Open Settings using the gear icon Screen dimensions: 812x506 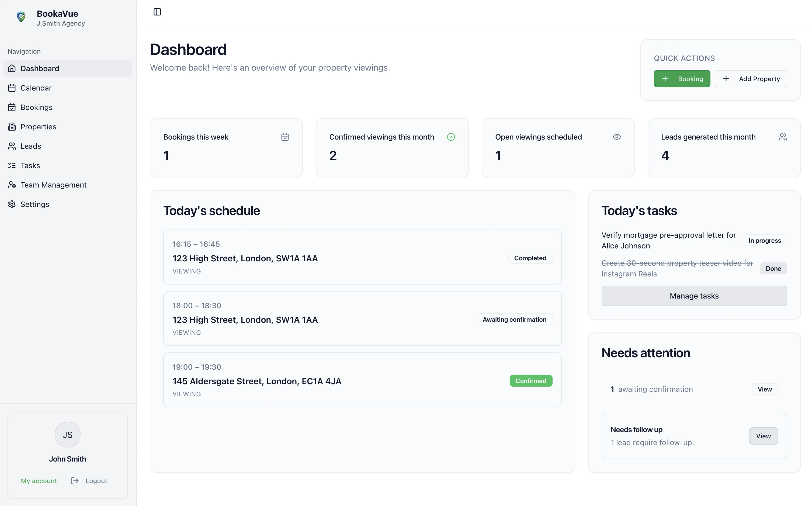coord(12,204)
